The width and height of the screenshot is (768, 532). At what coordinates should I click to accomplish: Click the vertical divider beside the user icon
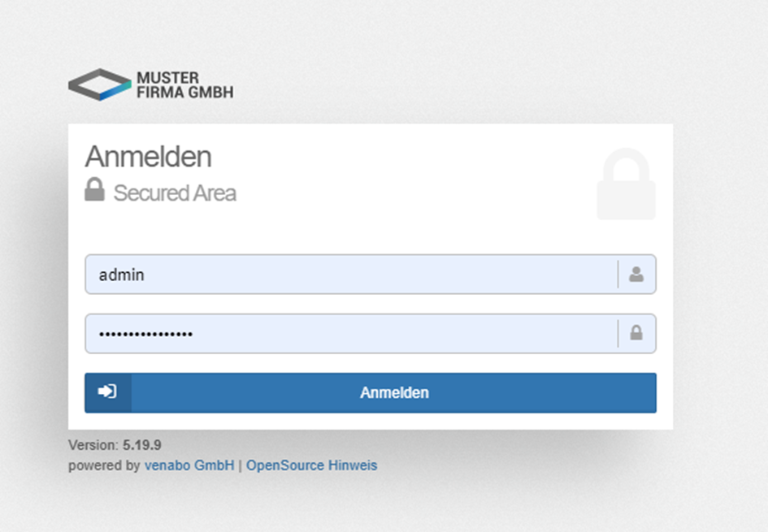point(618,275)
